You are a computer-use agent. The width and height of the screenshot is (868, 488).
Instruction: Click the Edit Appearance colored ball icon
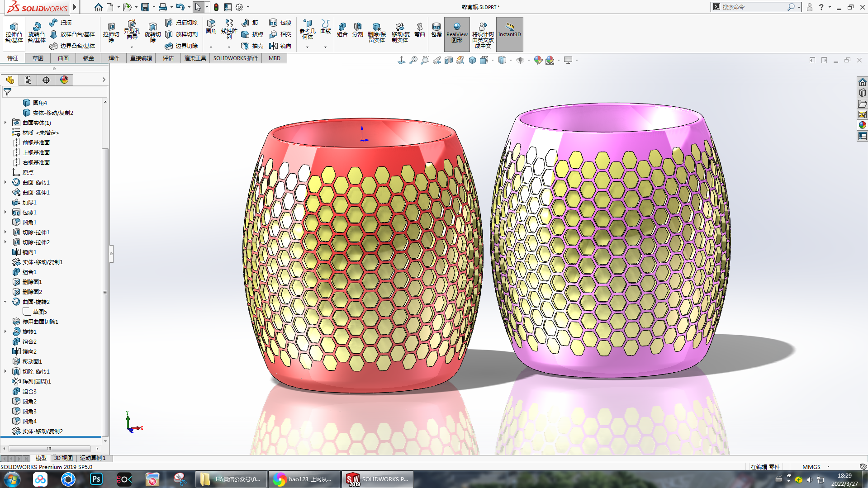(x=538, y=60)
